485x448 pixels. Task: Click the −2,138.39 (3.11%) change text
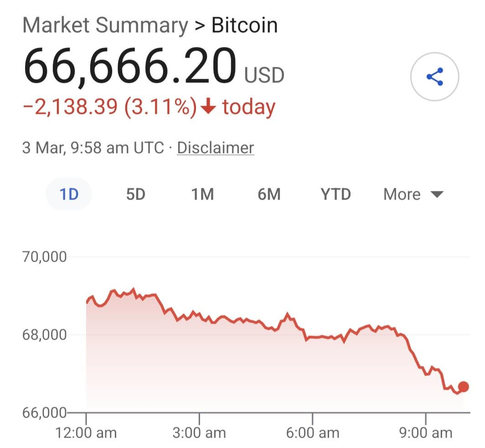point(109,107)
